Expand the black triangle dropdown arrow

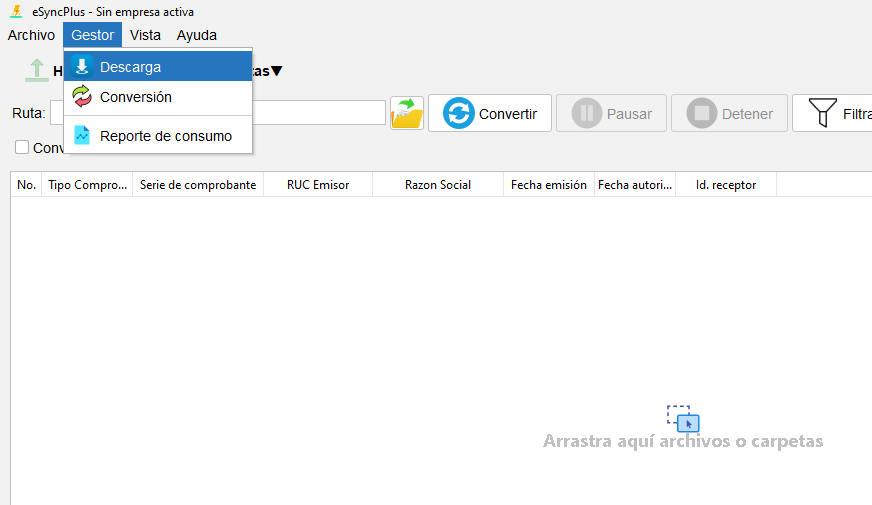(277, 71)
